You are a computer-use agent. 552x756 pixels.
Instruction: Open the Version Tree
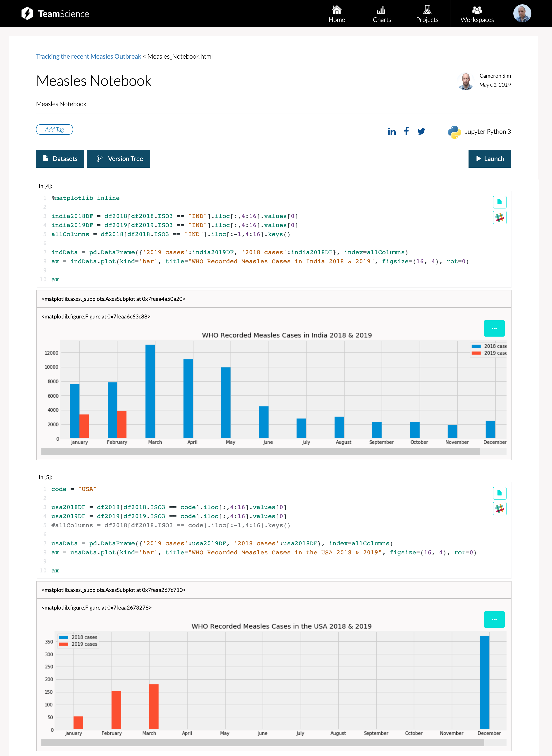(x=118, y=158)
